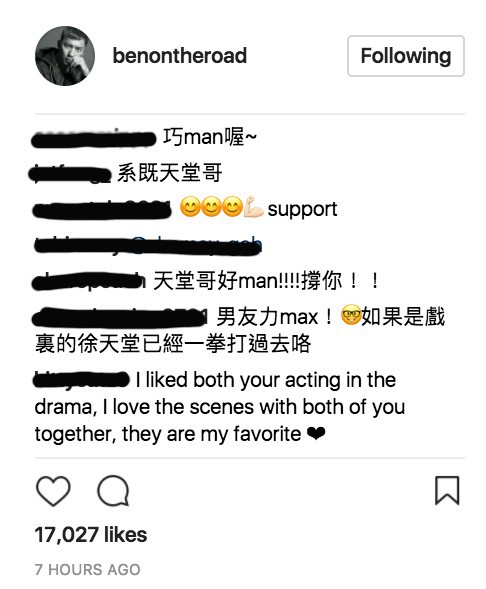Click redacted username beside 巧man喔 comment
This screenshot has height=589, width=486.
pos(94,139)
